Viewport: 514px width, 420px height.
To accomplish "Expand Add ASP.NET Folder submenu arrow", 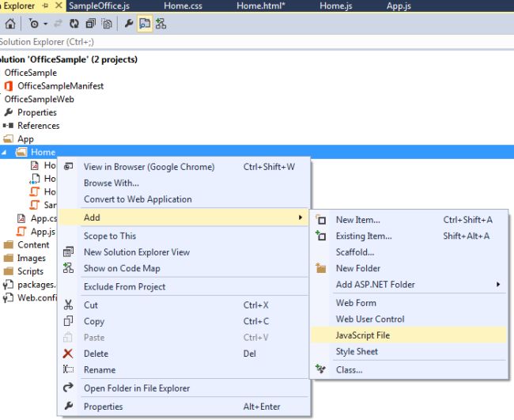I will click(498, 284).
